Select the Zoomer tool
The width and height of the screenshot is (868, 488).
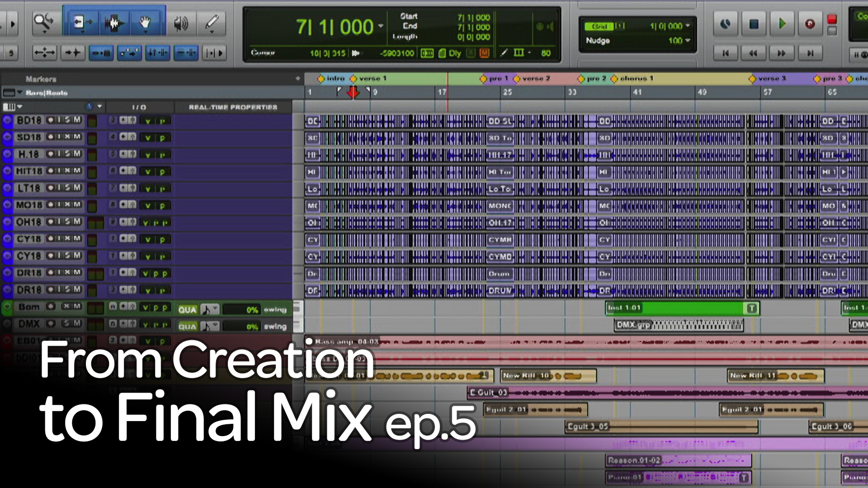[44, 22]
